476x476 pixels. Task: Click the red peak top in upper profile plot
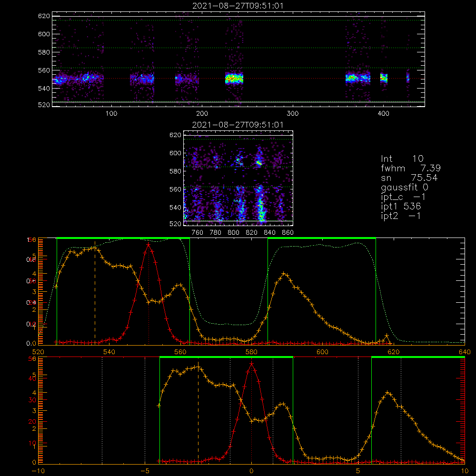[x=149, y=244]
